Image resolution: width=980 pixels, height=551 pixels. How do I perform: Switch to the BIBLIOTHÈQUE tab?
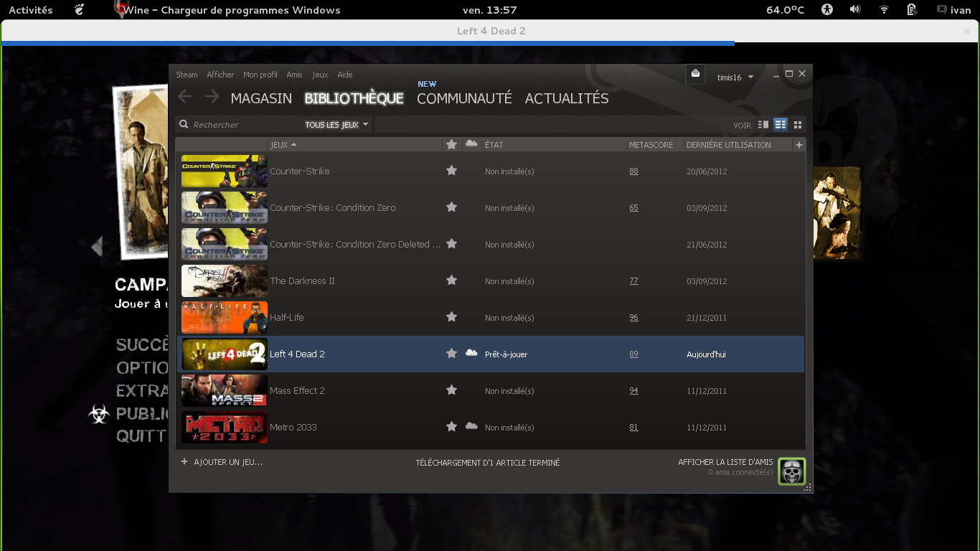(x=354, y=98)
